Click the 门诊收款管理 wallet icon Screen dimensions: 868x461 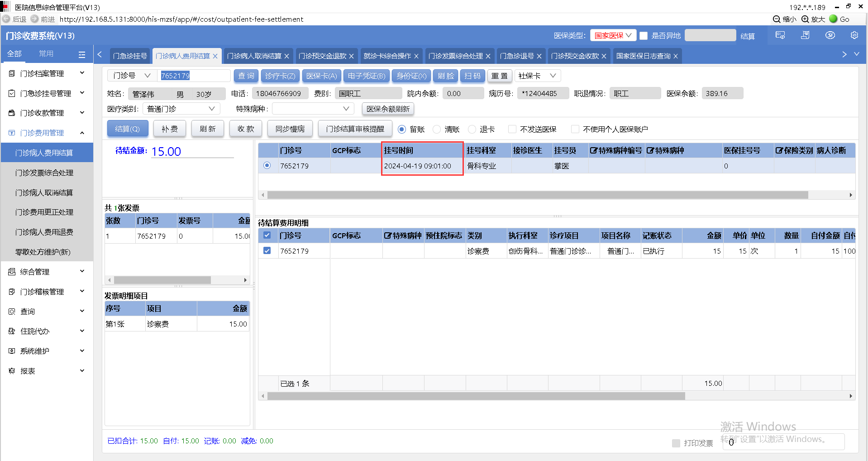(x=12, y=113)
